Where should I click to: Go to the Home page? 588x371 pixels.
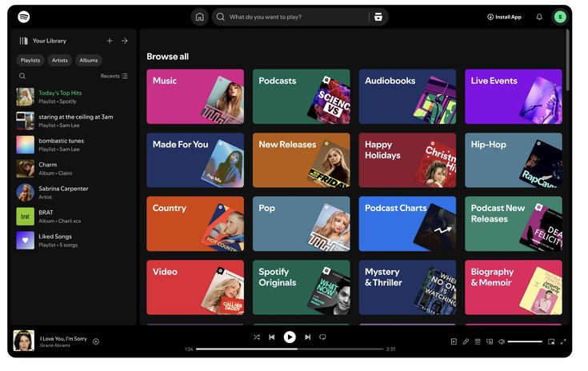[199, 17]
